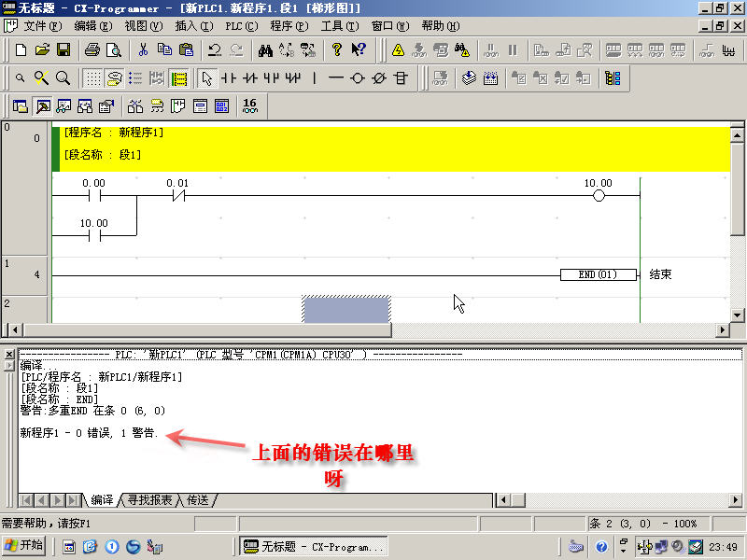The height and width of the screenshot is (560, 747).
Task: Select the vertical line tool
Action: pos(315,78)
